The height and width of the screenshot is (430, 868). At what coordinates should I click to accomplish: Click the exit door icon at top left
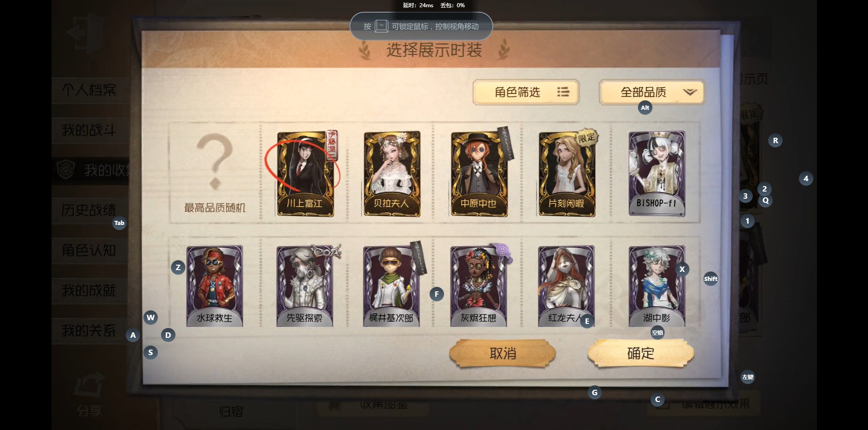(85, 32)
